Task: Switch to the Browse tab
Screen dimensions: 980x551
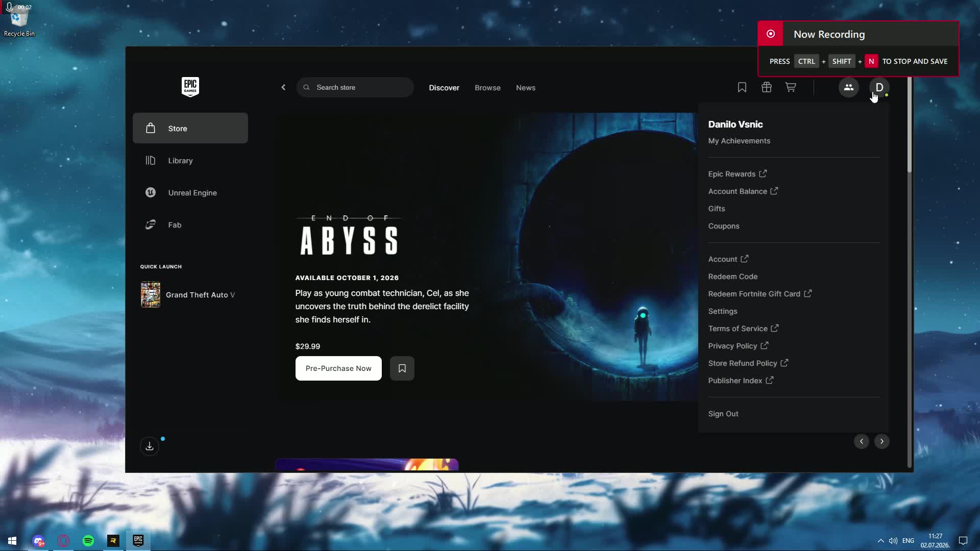Action: pyautogui.click(x=487, y=88)
